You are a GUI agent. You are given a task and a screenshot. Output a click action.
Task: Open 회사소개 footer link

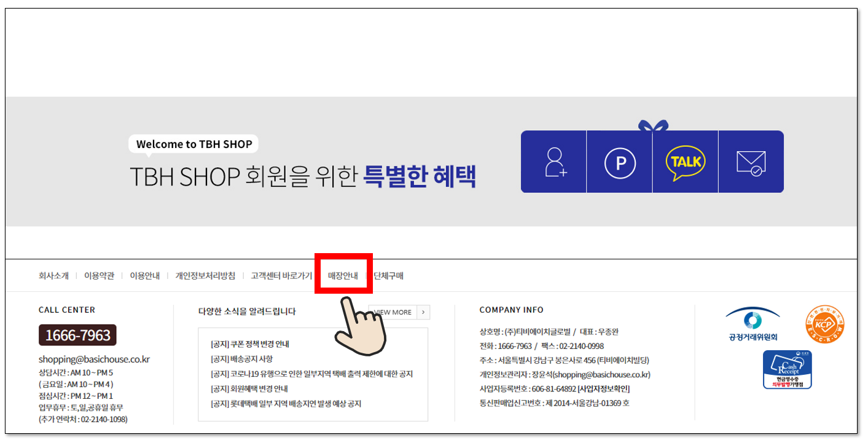pos(53,276)
